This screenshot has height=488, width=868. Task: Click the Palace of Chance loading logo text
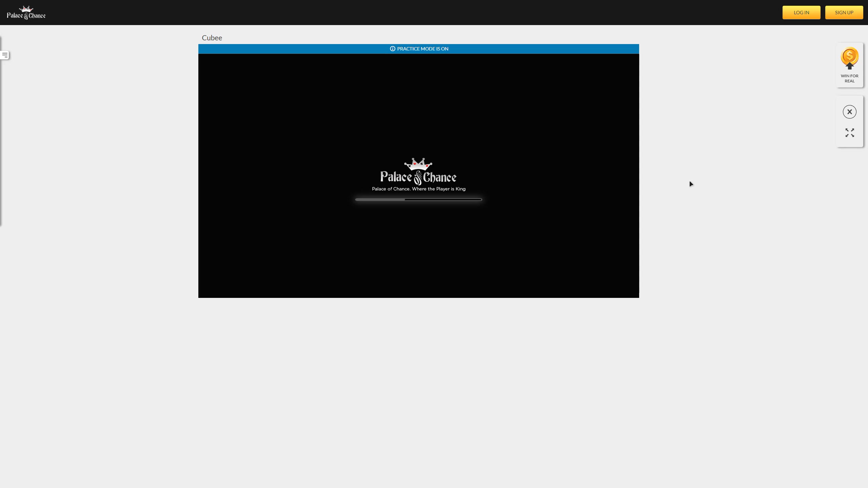[418, 177]
